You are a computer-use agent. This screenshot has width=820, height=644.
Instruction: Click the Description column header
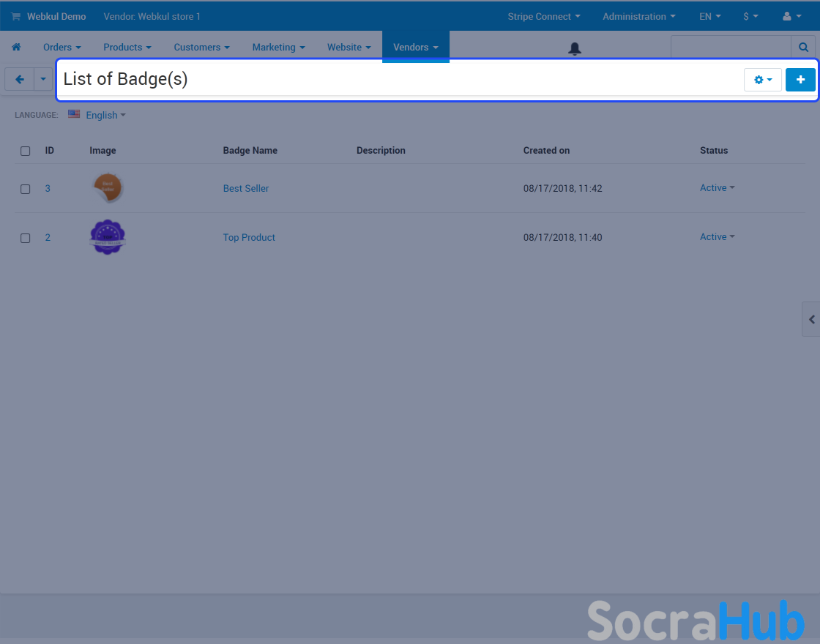pyautogui.click(x=381, y=151)
